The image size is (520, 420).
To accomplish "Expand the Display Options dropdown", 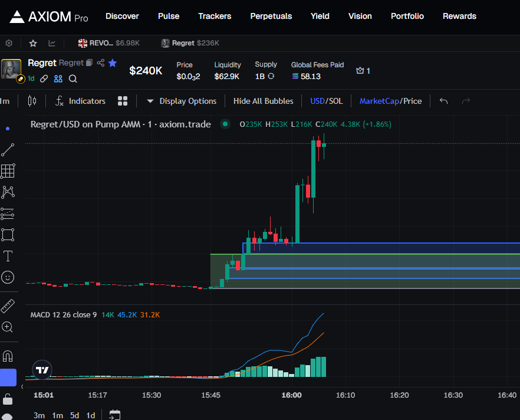I will [182, 101].
